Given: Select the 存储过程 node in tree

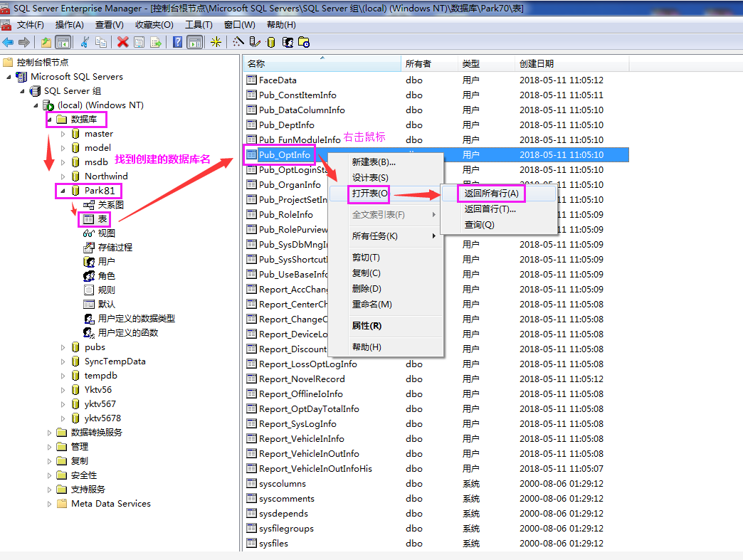Looking at the screenshot, I should pyautogui.click(x=107, y=248).
